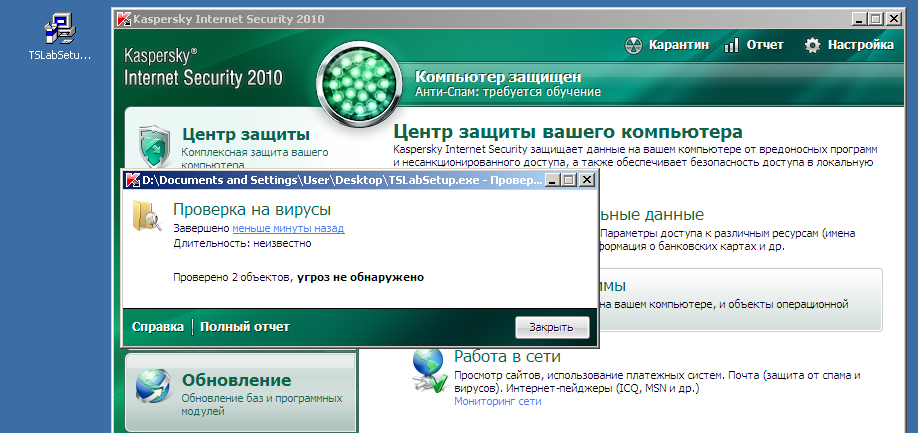
Task: Click the угроз не обнаружено result text
Action: point(360,277)
